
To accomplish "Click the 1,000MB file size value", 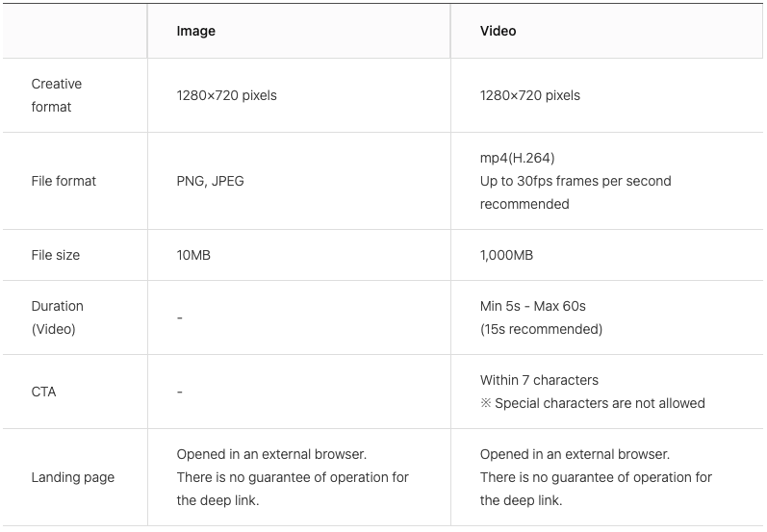I will tap(506, 255).
